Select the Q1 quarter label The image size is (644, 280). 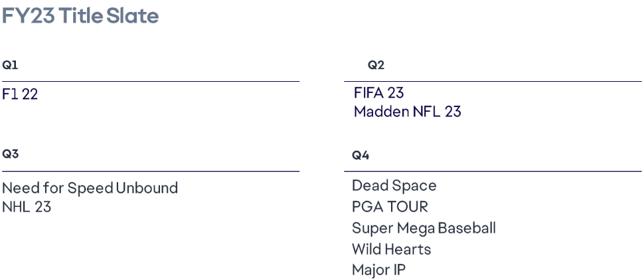coord(9,65)
